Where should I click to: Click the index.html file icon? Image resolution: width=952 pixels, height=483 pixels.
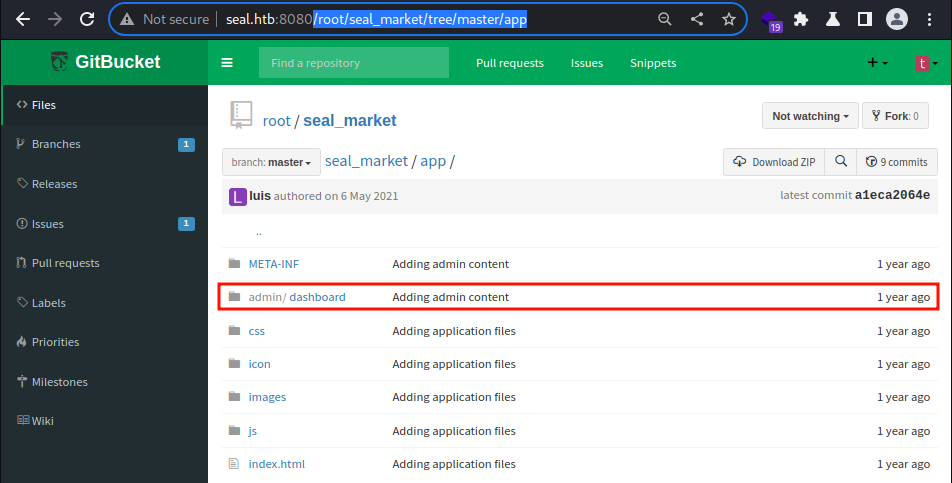[x=234, y=464]
